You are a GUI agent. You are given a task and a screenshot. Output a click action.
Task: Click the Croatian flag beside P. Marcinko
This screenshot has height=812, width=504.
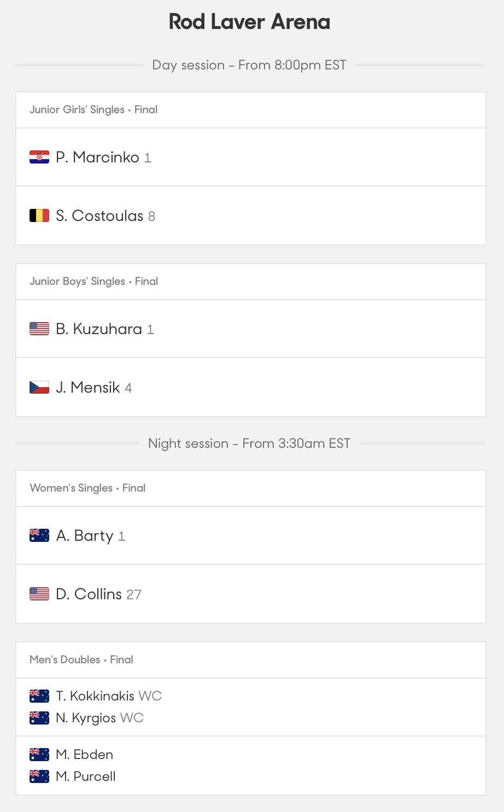pyautogui.click(x=39, y=157)
